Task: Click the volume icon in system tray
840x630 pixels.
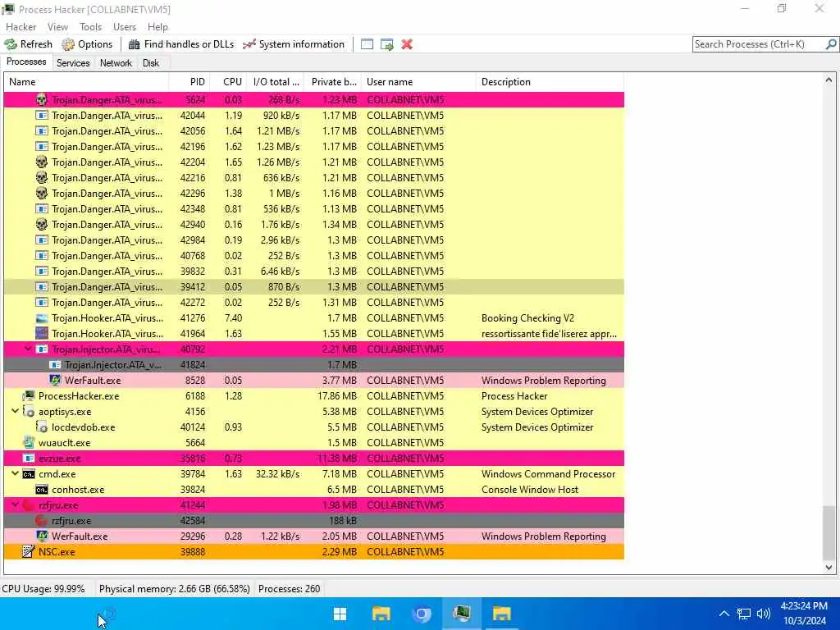Action: pos(764,614)
